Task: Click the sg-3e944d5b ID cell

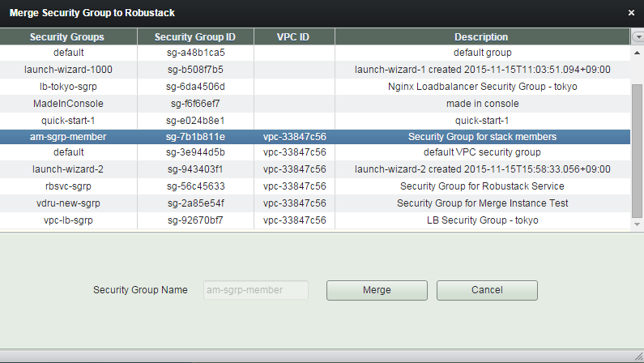Action: (x=195, y=152)
